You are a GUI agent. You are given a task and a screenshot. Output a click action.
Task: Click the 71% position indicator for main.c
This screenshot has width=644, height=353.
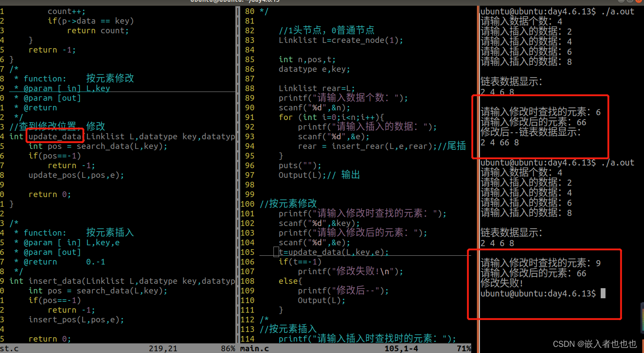[x=464, y=348]
